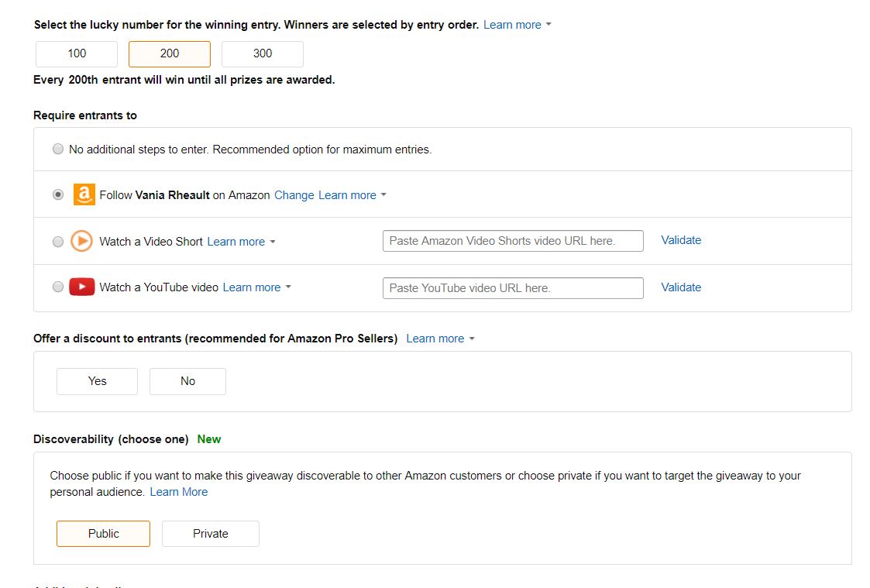Click the Video Short play icon
The image size is (870, 588).
(81, 241)
